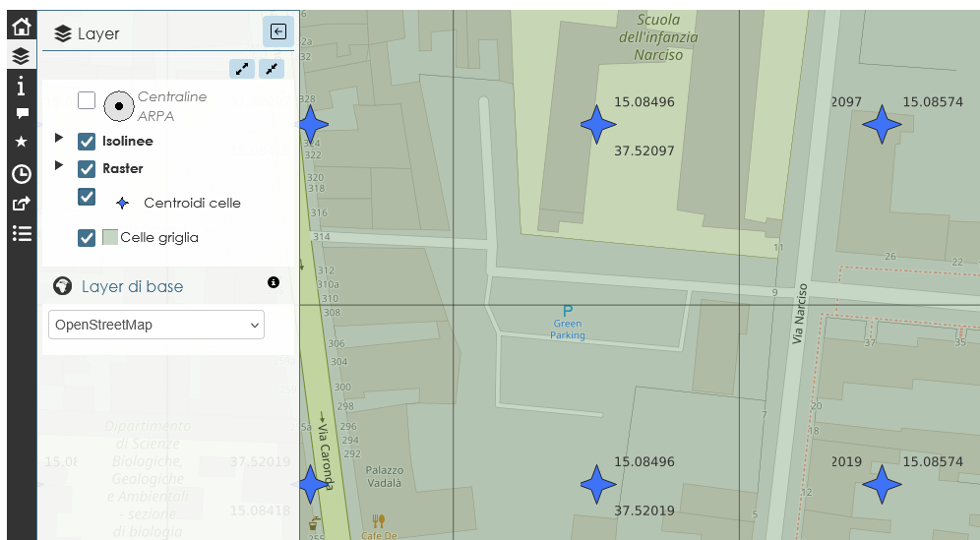Open the list legend sidebar icon
This screenshot has height=540, width=980.
pos(22,234)
